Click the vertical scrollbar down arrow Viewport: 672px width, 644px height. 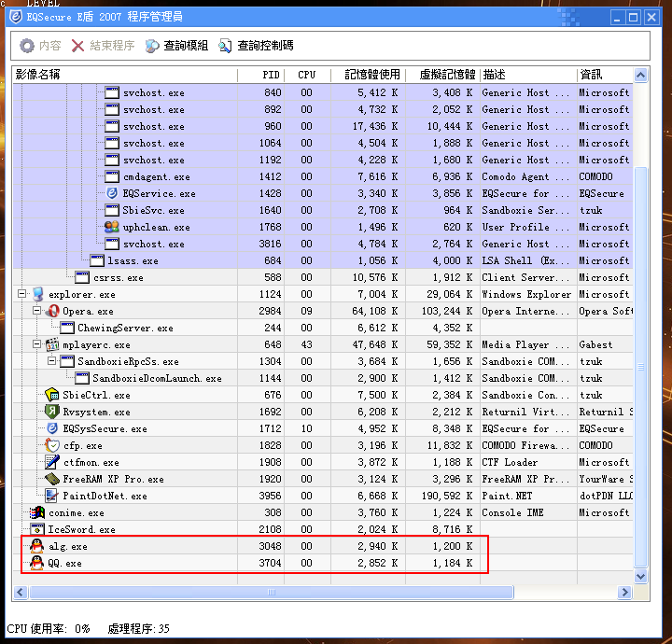(x=640, y=576)
